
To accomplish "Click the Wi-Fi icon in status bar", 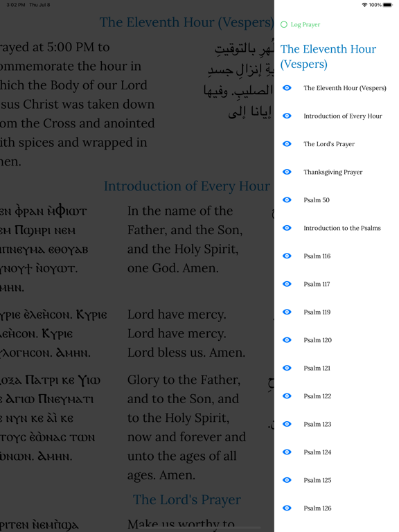I will coord(365,5).
